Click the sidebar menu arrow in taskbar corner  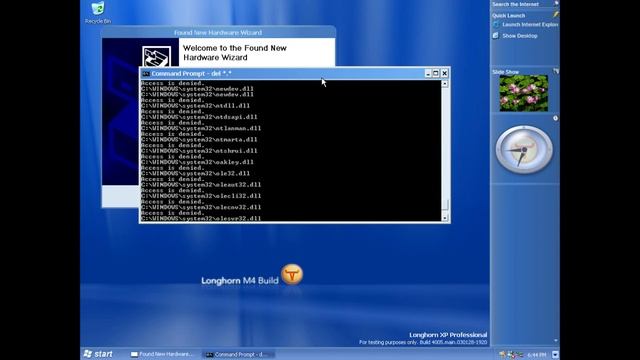point(555,354)
